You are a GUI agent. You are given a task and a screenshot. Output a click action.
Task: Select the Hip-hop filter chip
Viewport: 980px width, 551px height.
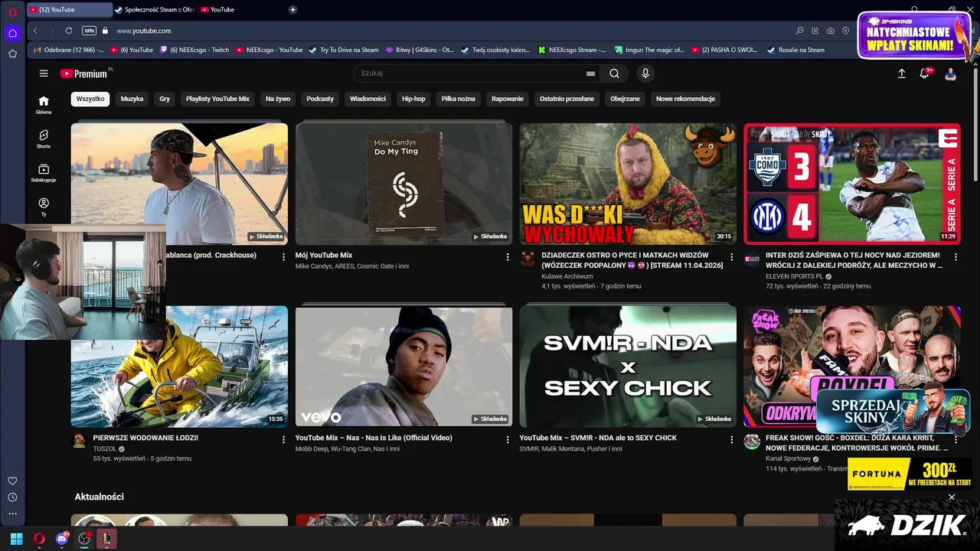(413, 99)
